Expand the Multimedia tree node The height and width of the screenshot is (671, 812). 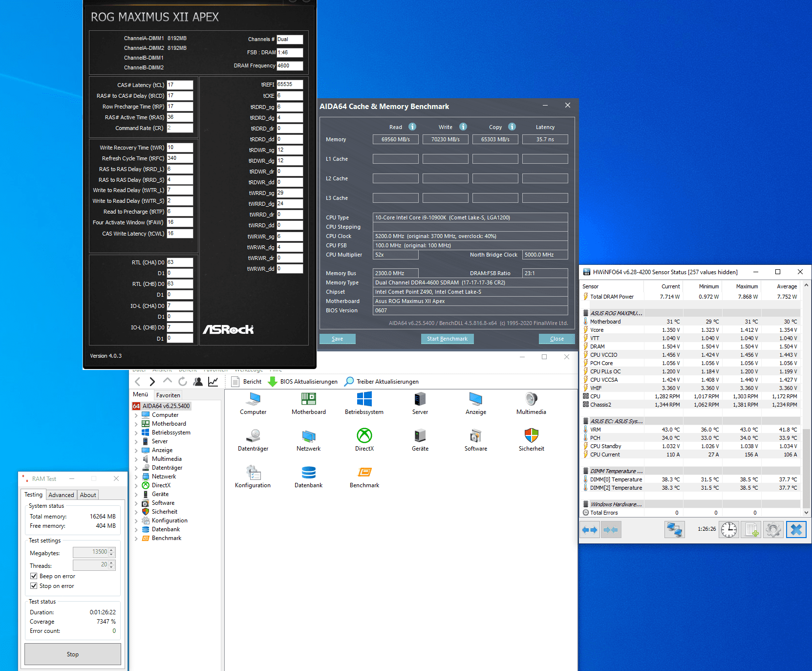click(x=136, y=459)
